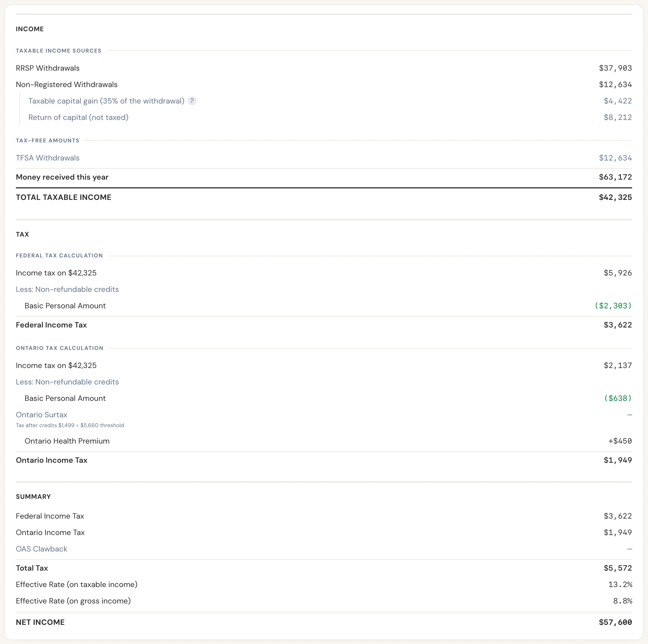Click the $63,172 money received value
This screenshot has height=644, width=648.
(615, 177)
